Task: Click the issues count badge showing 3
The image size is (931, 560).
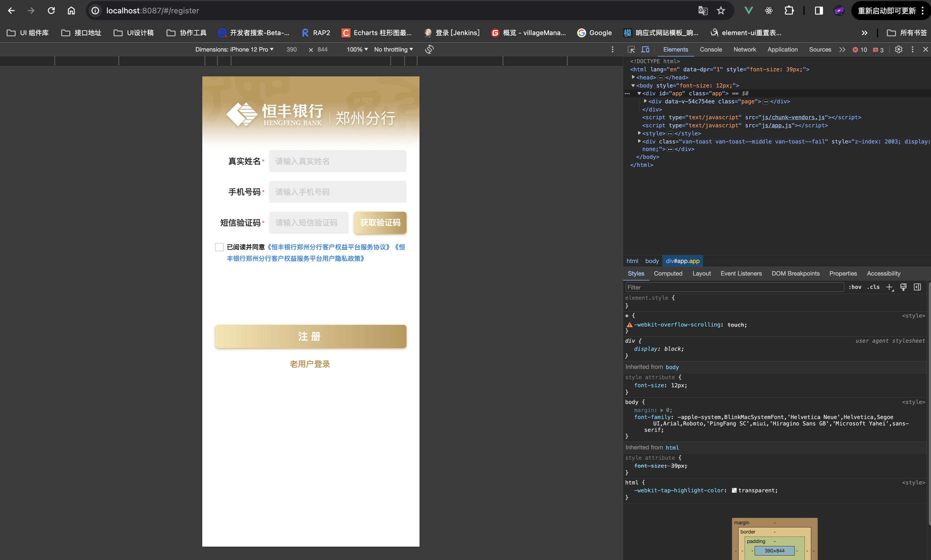Action: pos(878,50)
